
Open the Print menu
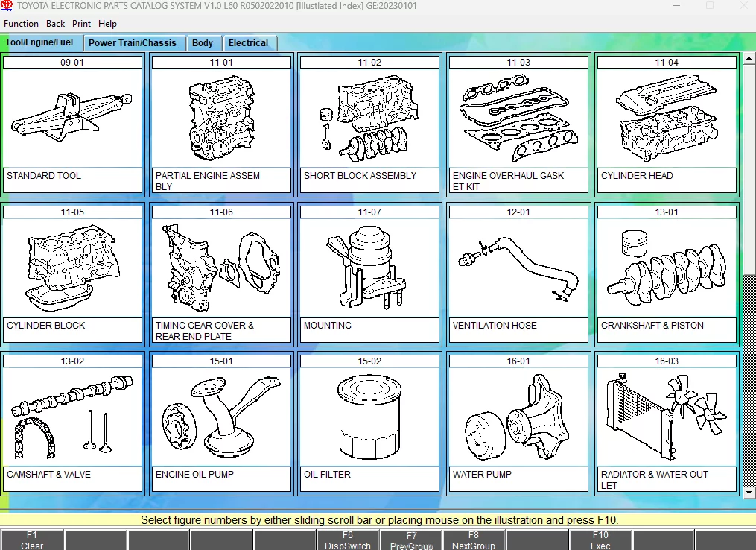[82, 24]
